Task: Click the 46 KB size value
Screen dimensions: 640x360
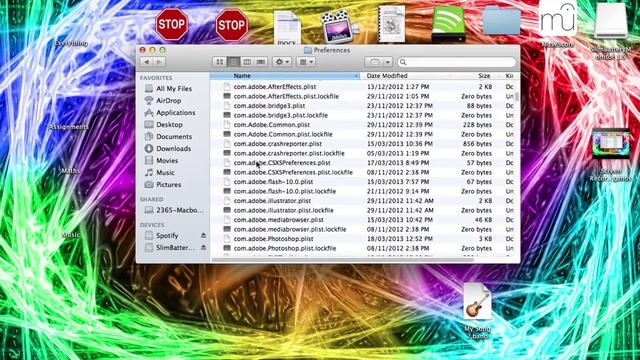Action: [483, 220]
